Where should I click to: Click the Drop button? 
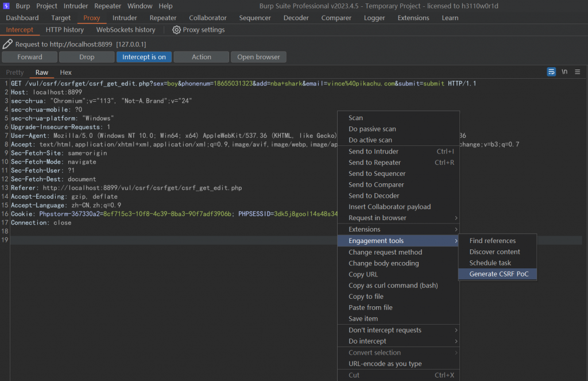tap(87, 57)
